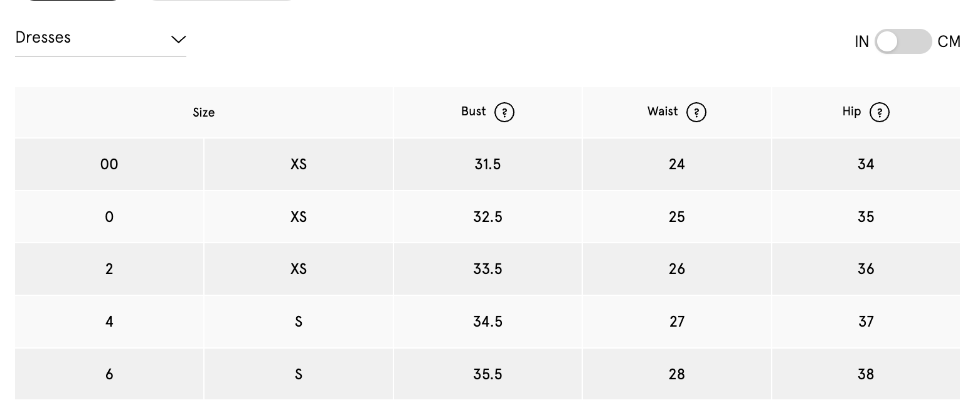Select the size 00 cell

109,164
